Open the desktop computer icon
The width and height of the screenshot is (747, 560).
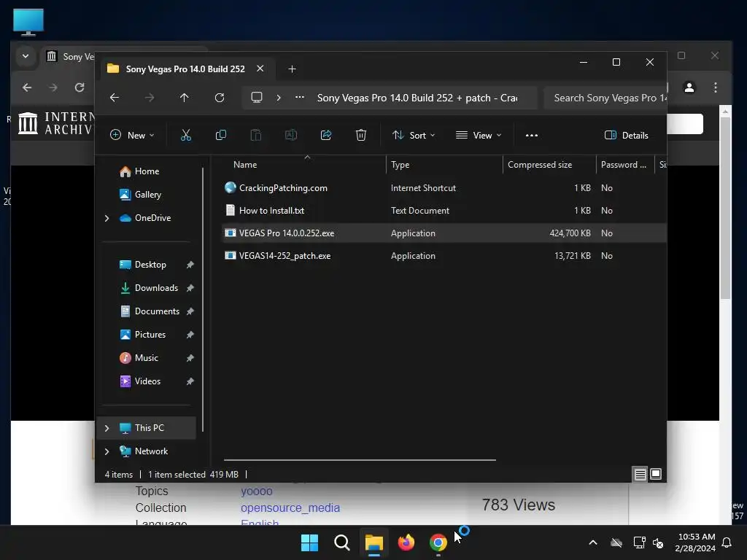click(28, 22)
